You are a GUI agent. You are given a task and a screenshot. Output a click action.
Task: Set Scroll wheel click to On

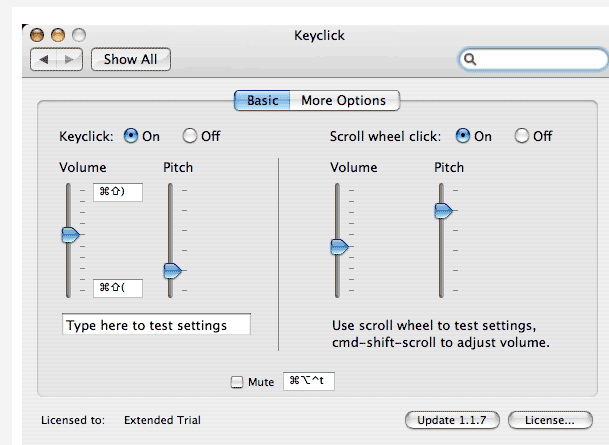pyautogui.click(x=463, y=136)
